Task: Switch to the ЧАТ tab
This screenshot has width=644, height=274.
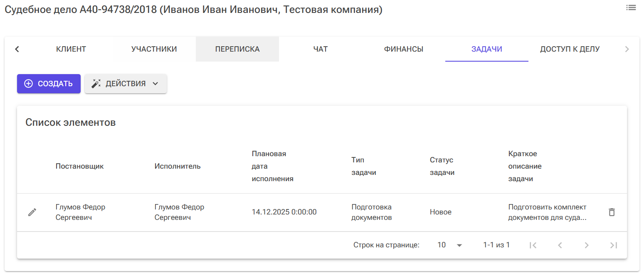Action: click(320, 49)
